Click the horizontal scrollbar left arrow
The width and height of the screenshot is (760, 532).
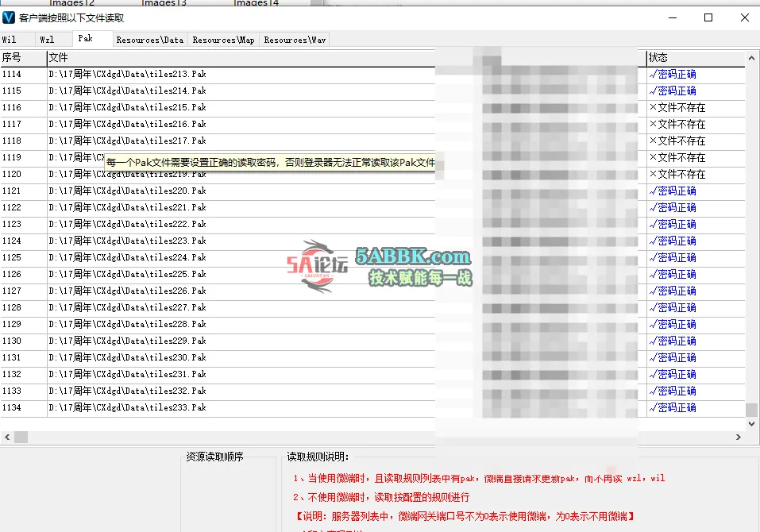click(7, 437)
